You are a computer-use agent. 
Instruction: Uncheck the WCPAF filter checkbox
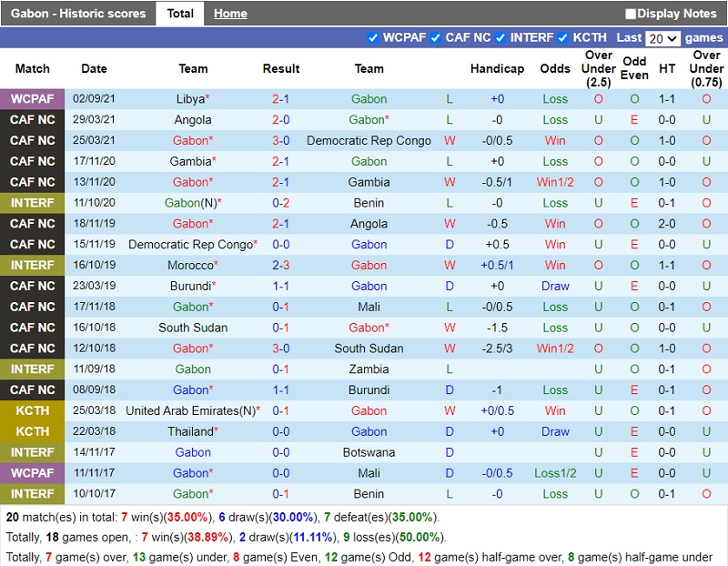coord(372,38)
